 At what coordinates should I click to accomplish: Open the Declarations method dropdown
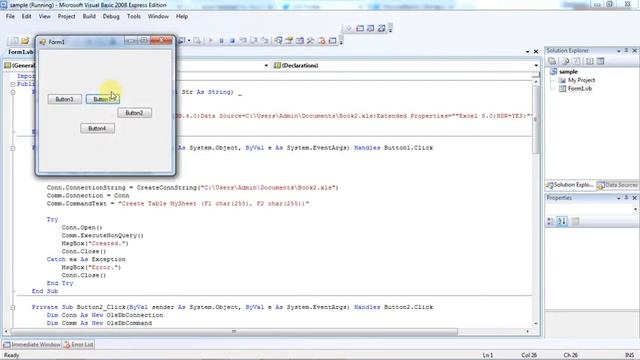coord(536,65)
